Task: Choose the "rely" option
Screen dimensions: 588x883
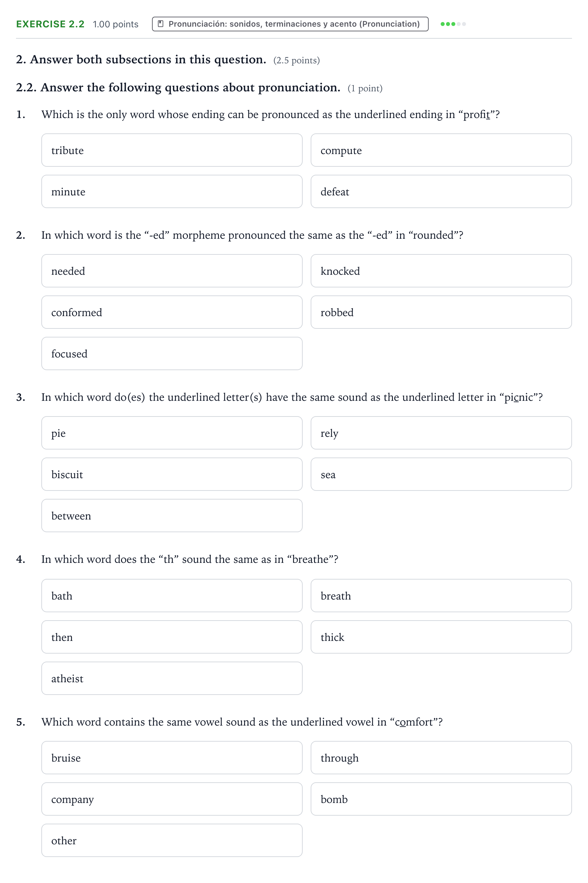Action: coord(441,433)
